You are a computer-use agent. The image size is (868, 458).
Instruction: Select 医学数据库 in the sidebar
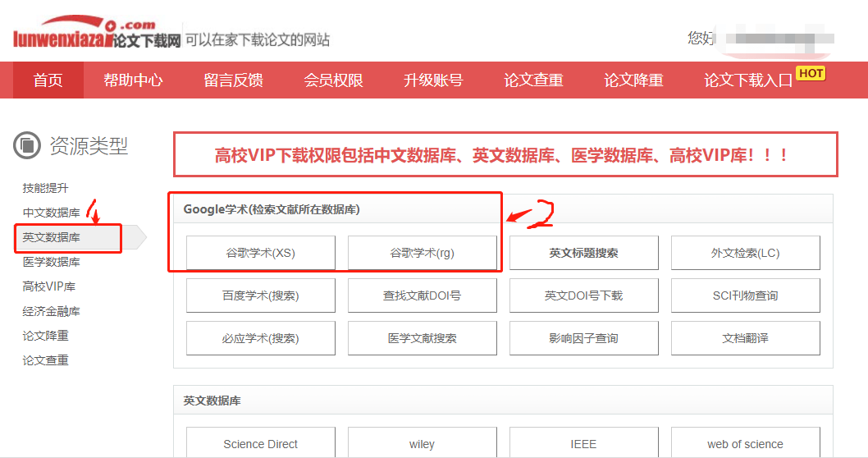(x=52, y=262)
